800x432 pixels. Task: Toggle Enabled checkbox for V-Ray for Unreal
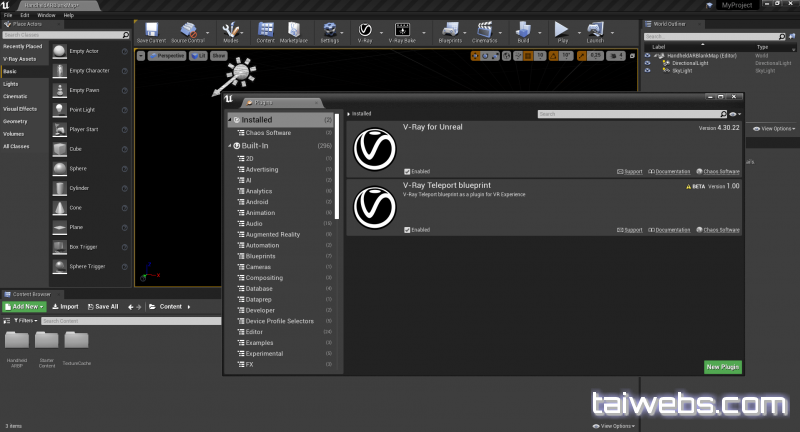406,171
